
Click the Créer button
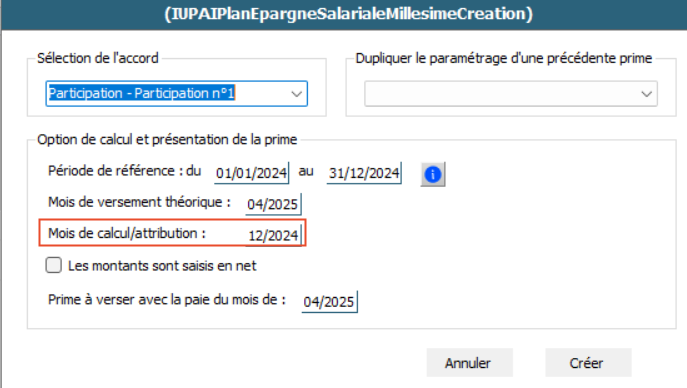coord(588,363)
